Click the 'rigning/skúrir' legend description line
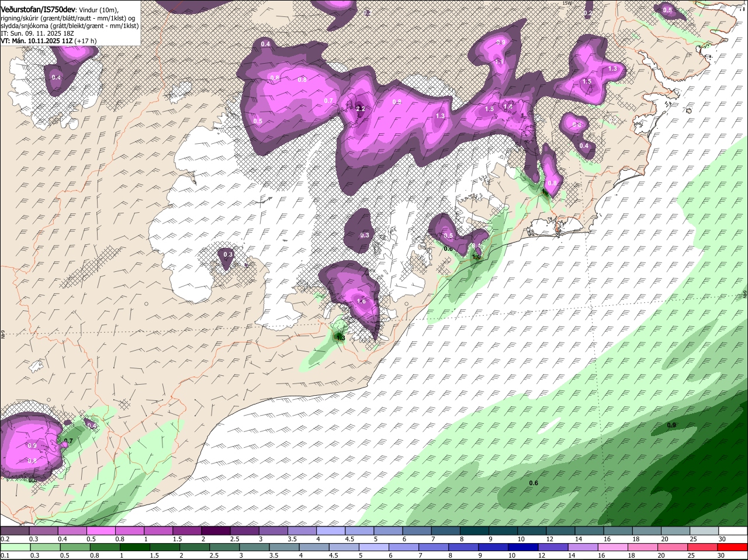The height and width of the screenshot is (560, 748). (x=68, y=18)
